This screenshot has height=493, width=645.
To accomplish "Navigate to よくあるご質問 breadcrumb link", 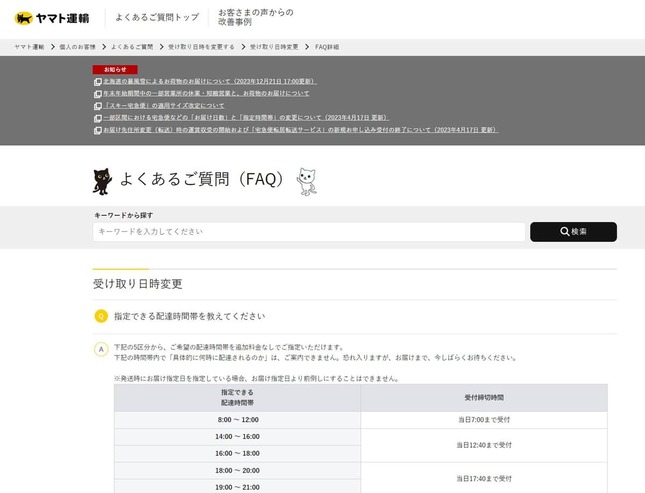I will 132,47.
